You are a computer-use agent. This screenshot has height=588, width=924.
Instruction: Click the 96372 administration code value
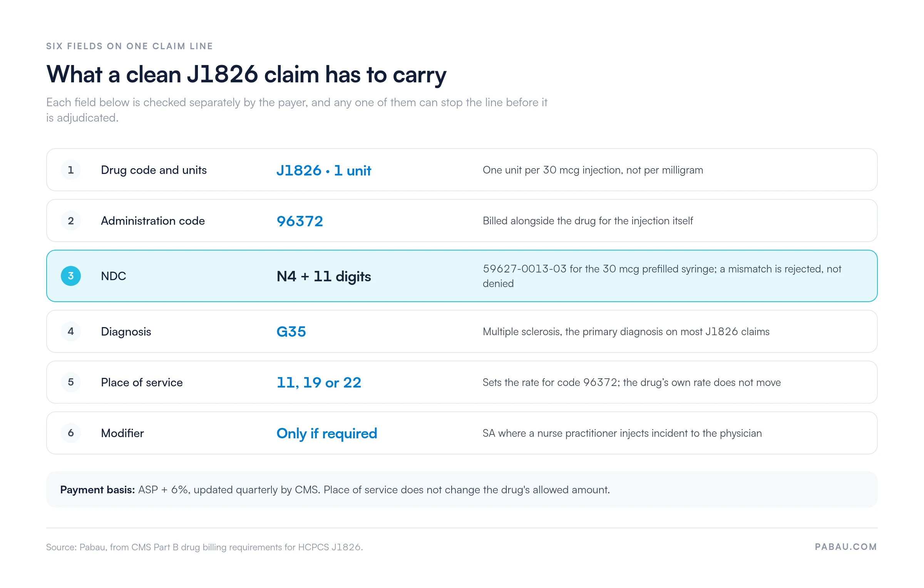click(300, 221)
